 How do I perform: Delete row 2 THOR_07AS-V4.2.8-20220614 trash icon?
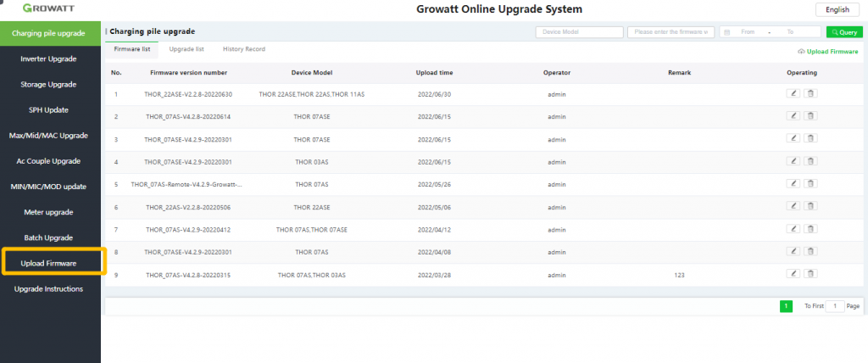810,116
